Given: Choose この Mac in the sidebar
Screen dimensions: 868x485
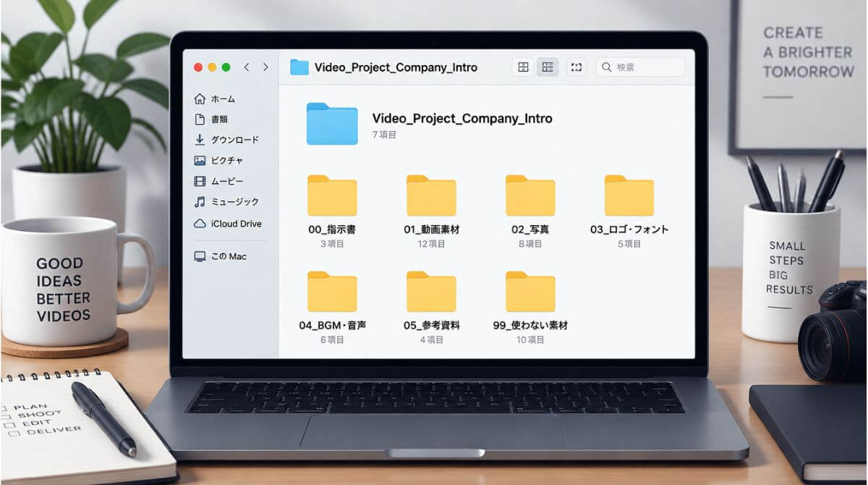Looking at the screenshot, I should [221, 256].
